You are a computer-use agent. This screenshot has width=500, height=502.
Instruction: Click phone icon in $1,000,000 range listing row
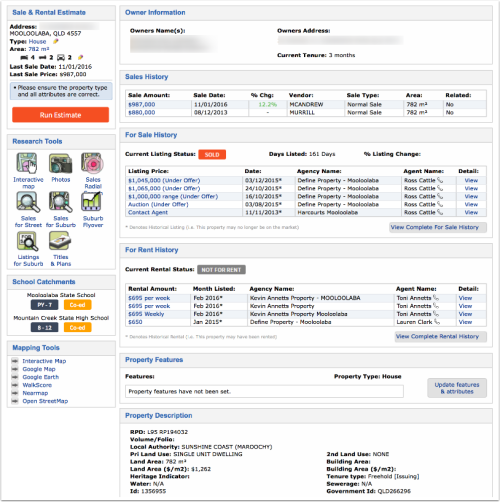click(440, 196)
